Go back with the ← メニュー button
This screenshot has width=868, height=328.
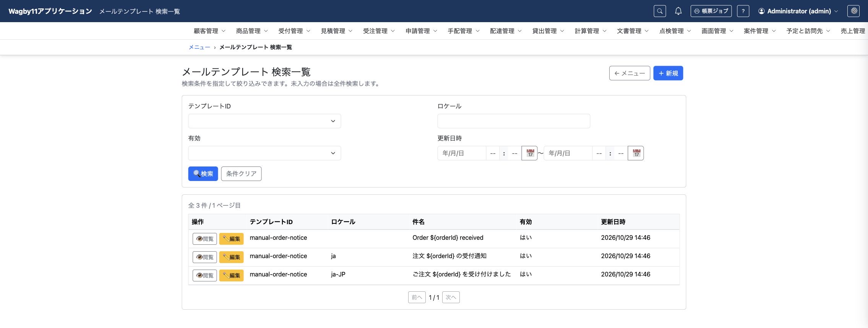(630, 73)
